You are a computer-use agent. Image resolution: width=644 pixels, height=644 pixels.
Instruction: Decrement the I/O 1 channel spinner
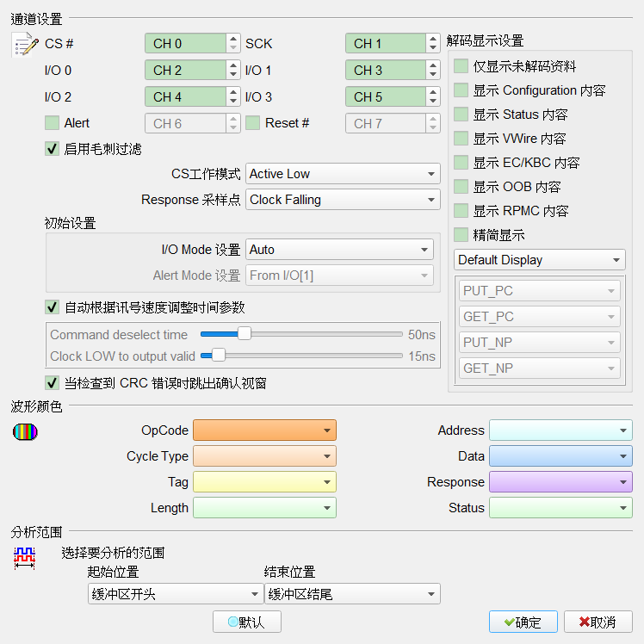(433, 75)
